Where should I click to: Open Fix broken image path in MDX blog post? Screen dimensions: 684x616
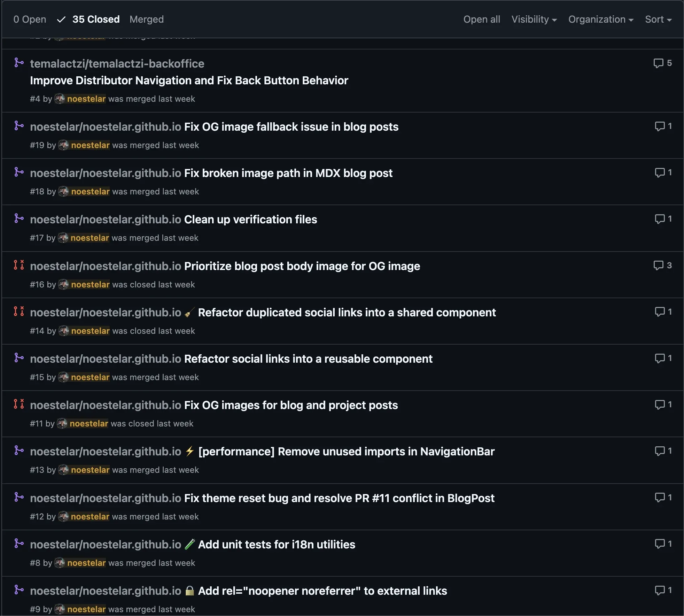288,173
